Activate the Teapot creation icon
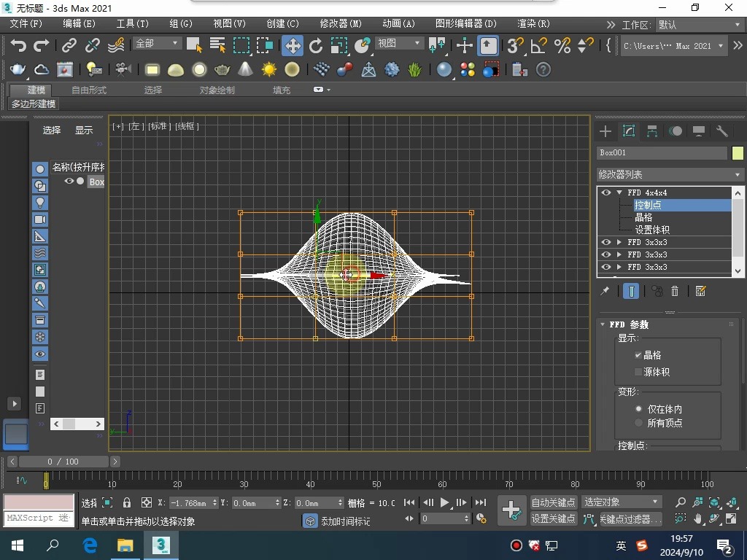This screenshot has height=560, width=747. [222, 69]
